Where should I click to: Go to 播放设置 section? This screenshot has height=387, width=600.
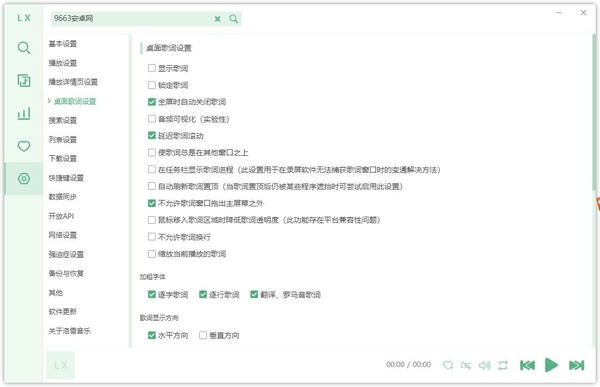(63, 63)
